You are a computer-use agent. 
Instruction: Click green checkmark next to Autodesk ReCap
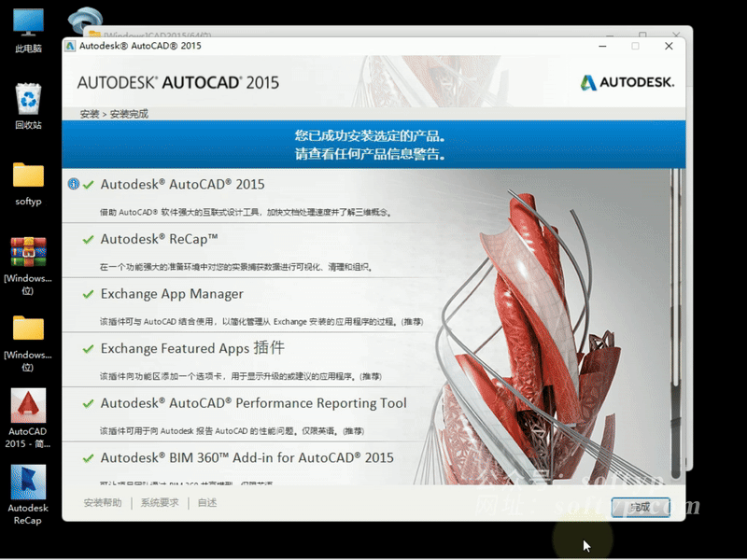click(x=88, y=239)
